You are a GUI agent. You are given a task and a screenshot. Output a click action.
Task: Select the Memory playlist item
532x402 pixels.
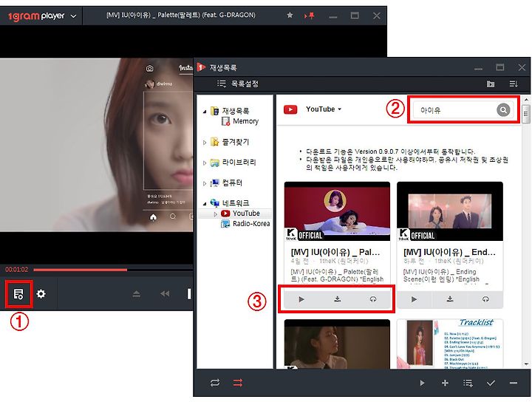coord(240,121)
